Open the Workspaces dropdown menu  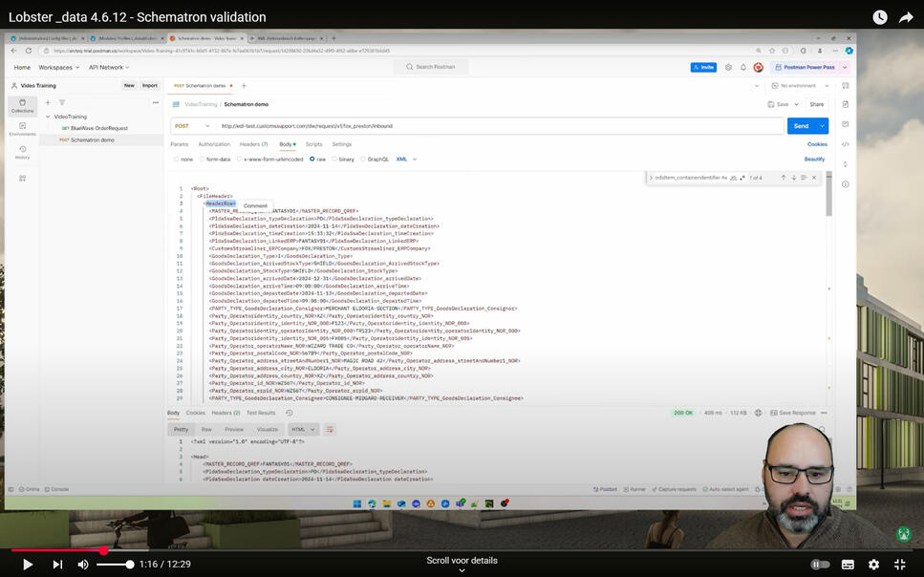(x=58, y=68)
